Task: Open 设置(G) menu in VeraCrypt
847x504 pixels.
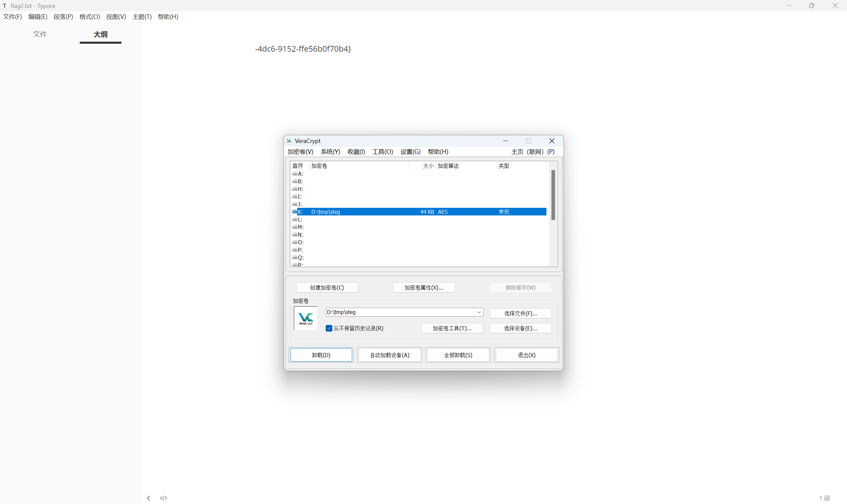Action: [410, 152]
